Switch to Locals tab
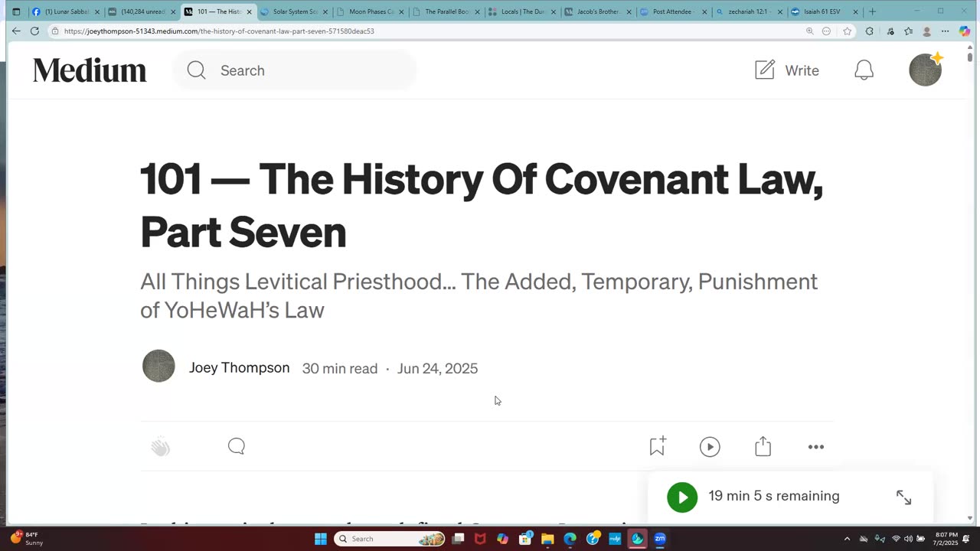The image size is (980, 551). click(522, 11)
